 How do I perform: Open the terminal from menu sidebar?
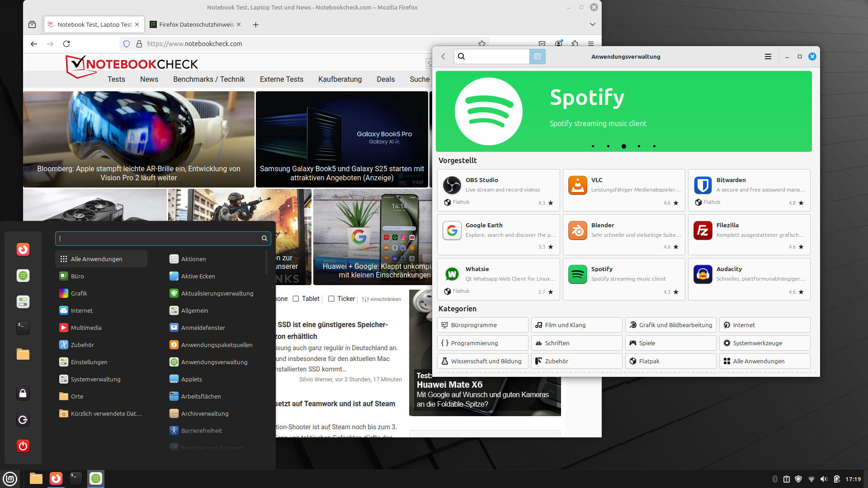(x=23, y=328)
